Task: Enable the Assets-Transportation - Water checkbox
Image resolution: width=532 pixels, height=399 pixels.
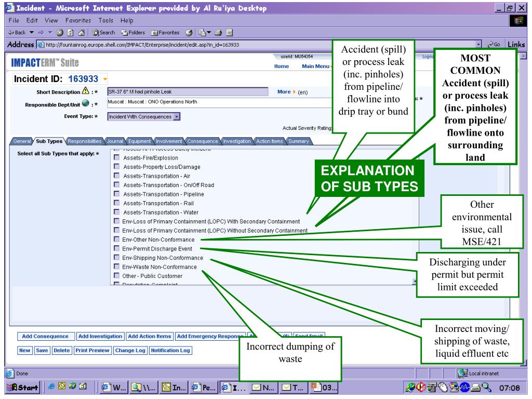Action: [x=117, y=212]
